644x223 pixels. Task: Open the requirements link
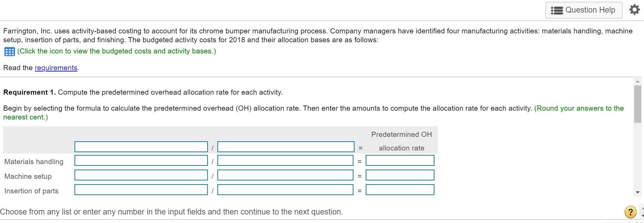(56, 68)
